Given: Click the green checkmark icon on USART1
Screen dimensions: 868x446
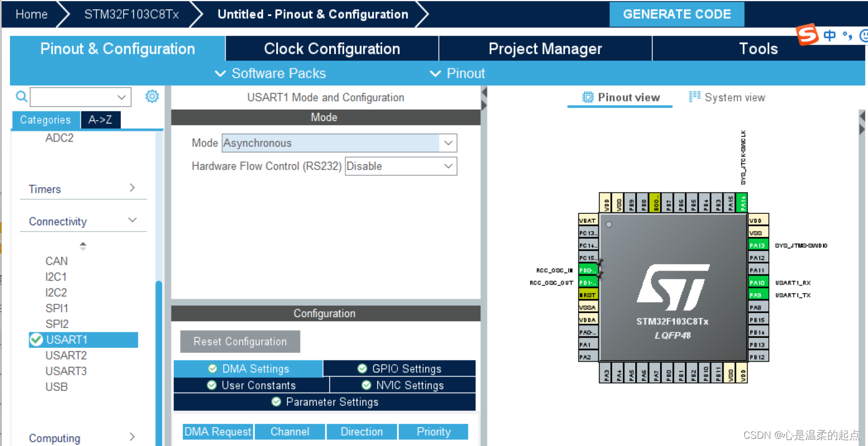Looking at the screenshot, I should tap(36, 340).
